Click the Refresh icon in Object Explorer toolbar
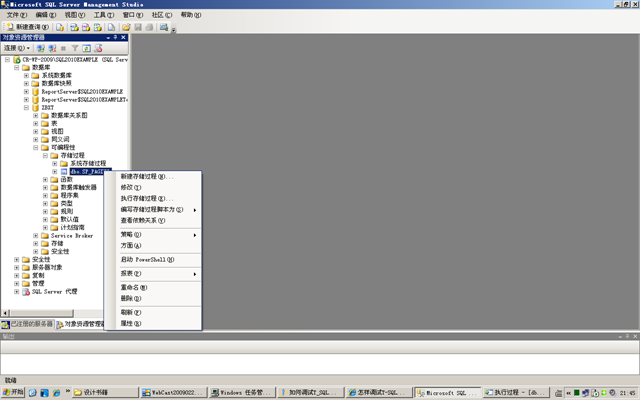 86,48
